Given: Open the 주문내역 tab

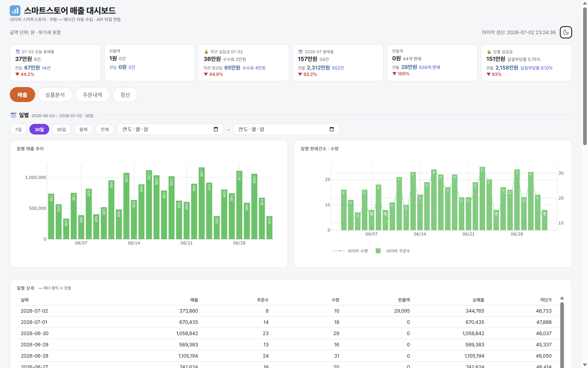Looking at the screenshot, I should coord(92,95).
